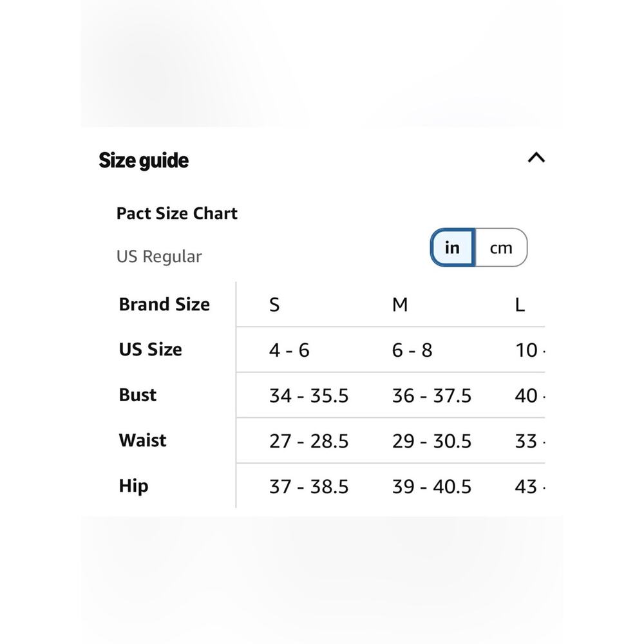
Task: Click waist value 29 - 30.5
Action: click(431, 442)
